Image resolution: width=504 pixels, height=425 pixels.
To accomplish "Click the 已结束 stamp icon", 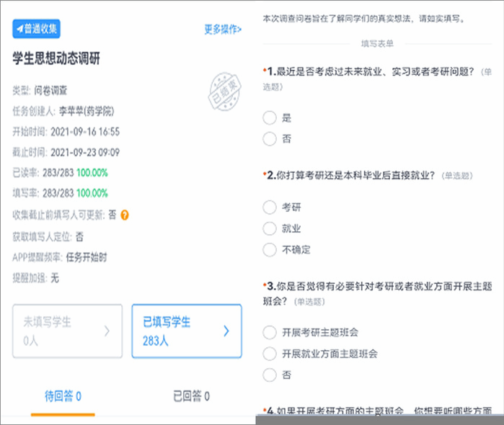I will [x=219, y=91].
